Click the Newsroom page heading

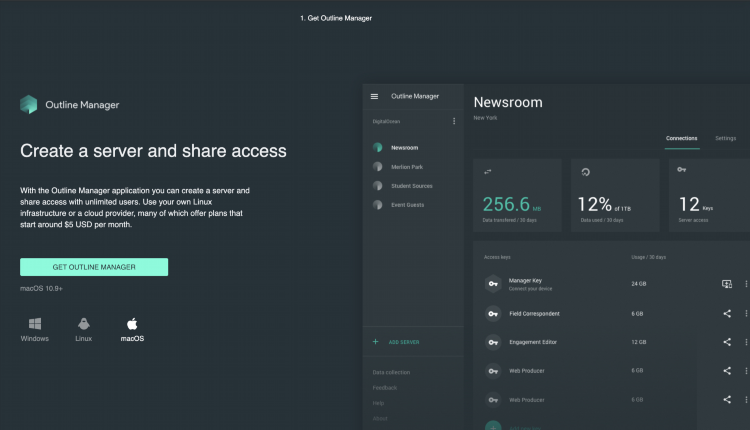click(508, 102)
